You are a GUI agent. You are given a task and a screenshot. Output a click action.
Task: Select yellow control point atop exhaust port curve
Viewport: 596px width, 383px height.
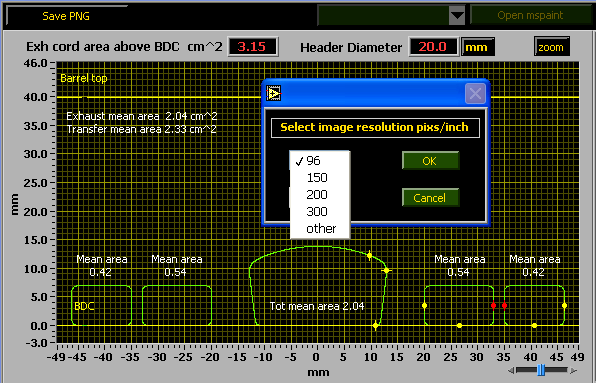click(369, 255)
